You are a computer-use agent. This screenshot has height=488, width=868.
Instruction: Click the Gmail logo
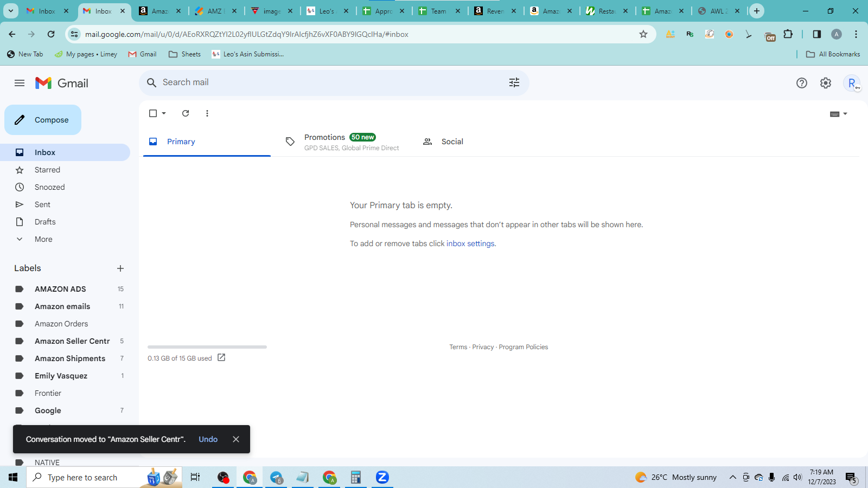[62, 83]
